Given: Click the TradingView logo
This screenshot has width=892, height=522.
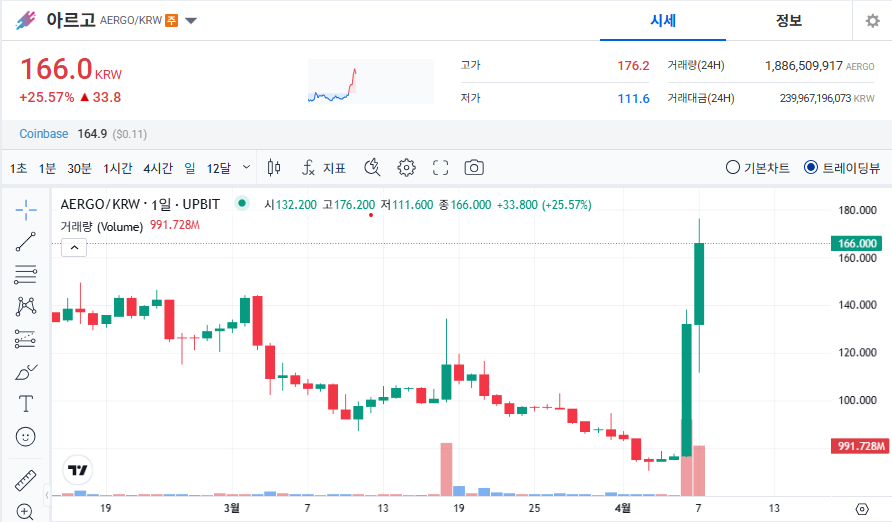Looking at the screenshot, I should click(x=77, y=470).
